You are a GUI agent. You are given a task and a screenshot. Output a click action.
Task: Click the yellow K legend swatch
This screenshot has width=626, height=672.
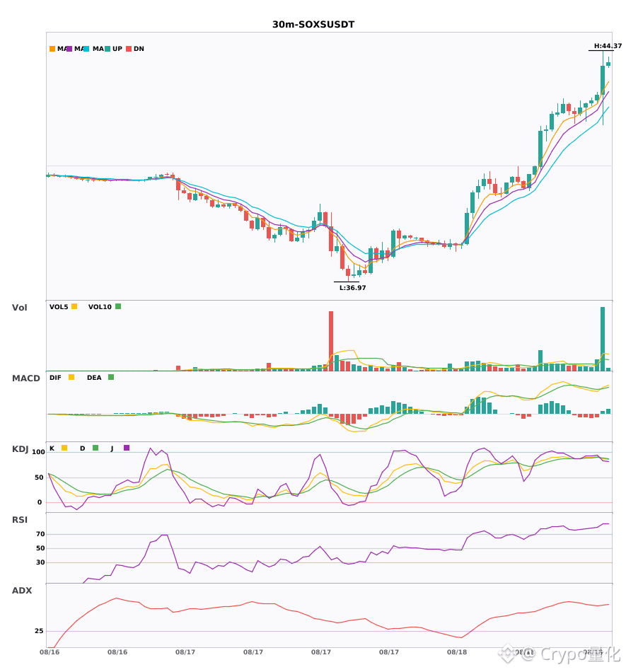coord(64,448)
